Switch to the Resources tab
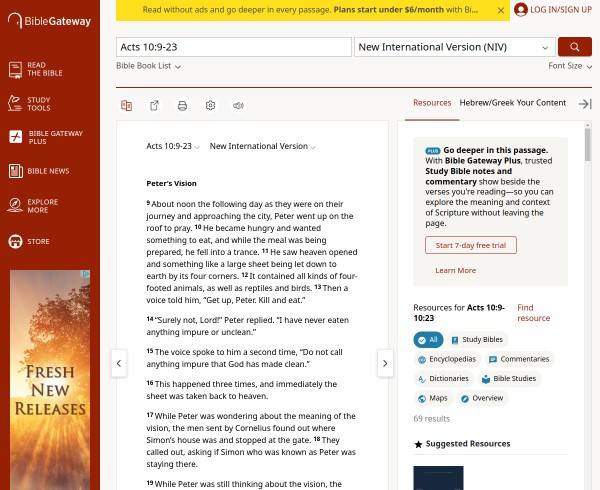Viewport: 600px width, 490px height. (x=432, y=103)
